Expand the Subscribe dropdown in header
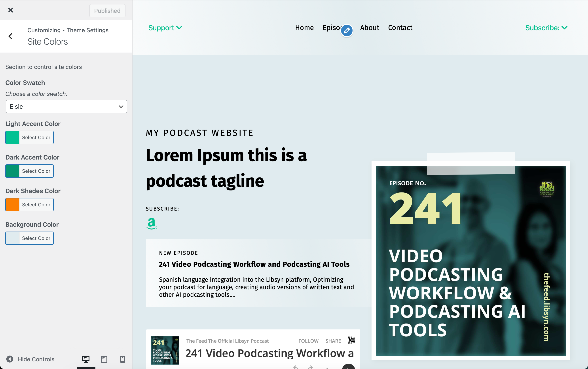 coord(546,28)
